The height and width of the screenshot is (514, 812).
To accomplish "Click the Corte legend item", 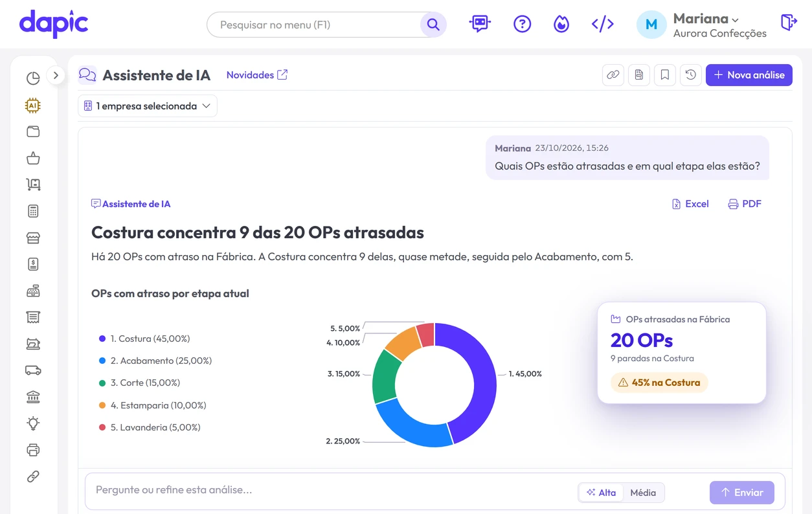I will 139,383.
